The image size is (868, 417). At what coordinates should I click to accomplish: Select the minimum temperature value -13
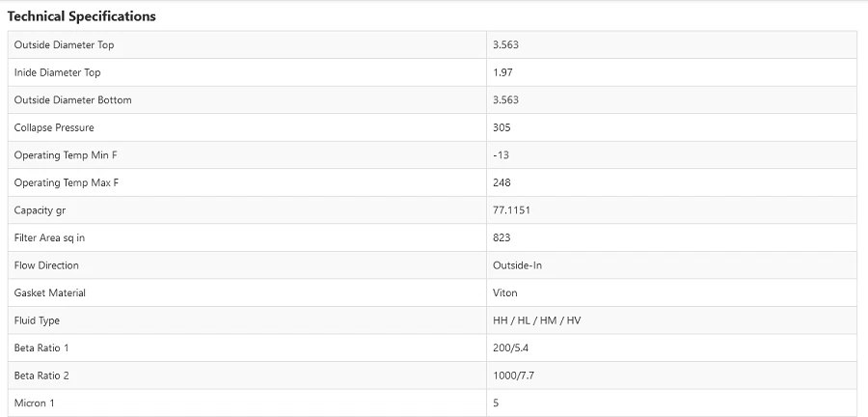pos(501,155)
